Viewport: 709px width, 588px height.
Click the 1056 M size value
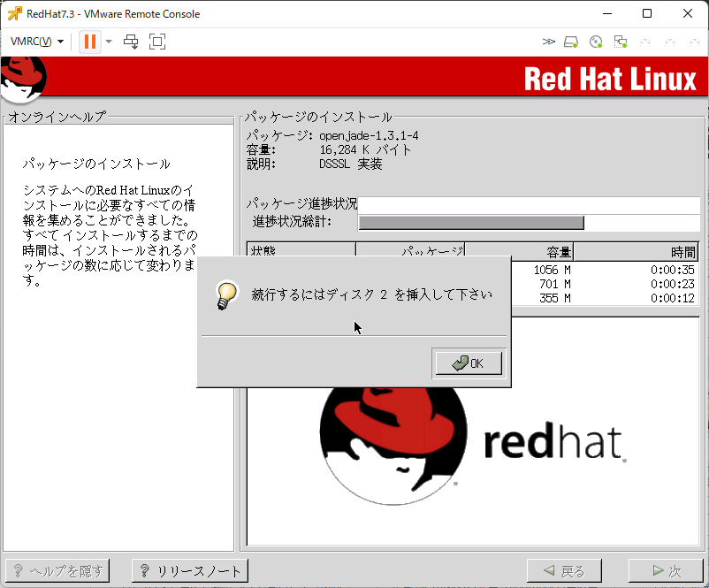tap(552, 270)
